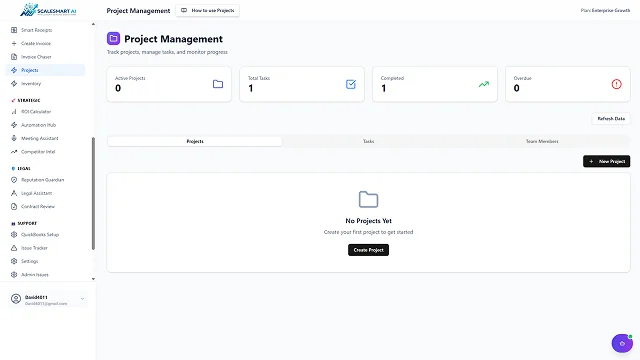Click the Refresh Data button
Image resolution: width=640 pixels, height=360 pixels.
(611, 119)
